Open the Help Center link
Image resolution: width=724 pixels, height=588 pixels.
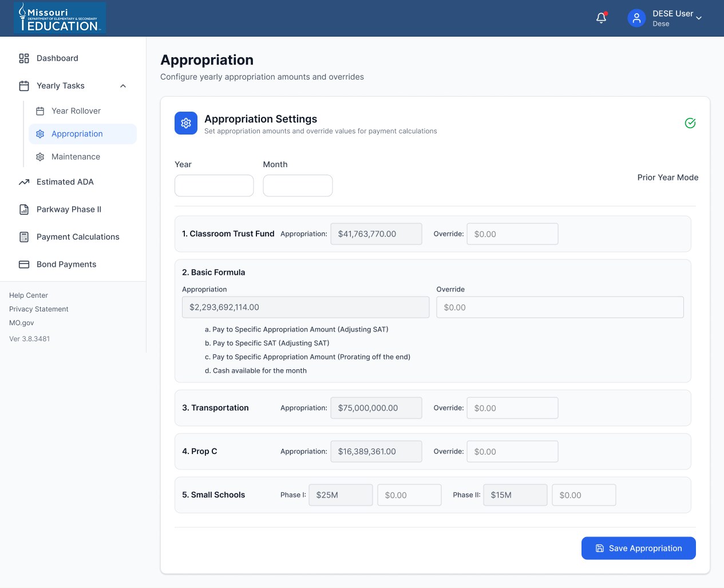click(29, 295)
